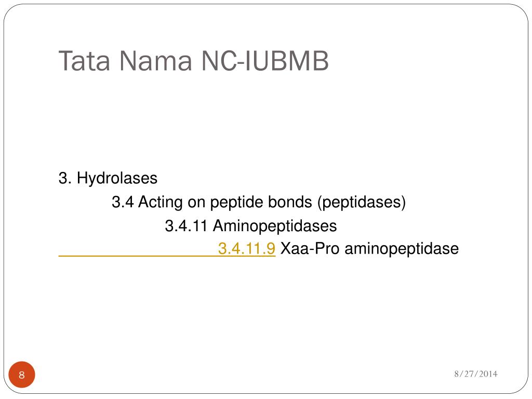The image size is (532, 399).
Task: Select the word bonds
Action: point(290,202)
